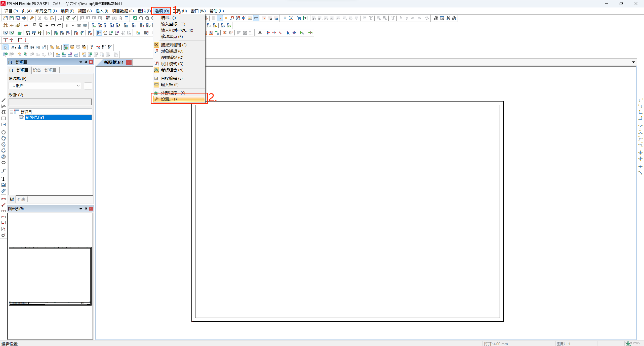The width and height of the screenshot is (644, 346).
Task: Open the filter (筛选器) combo box
Action: click(45, 86)
